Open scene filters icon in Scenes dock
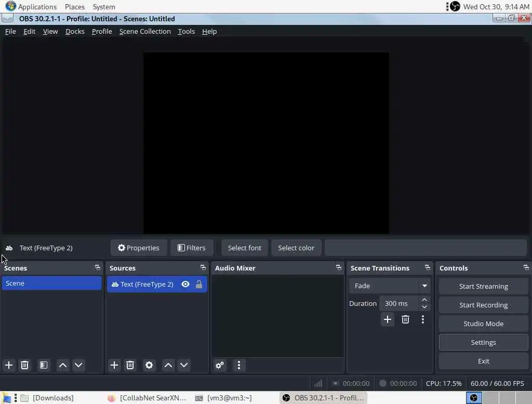532x404 pixels. 44,365
